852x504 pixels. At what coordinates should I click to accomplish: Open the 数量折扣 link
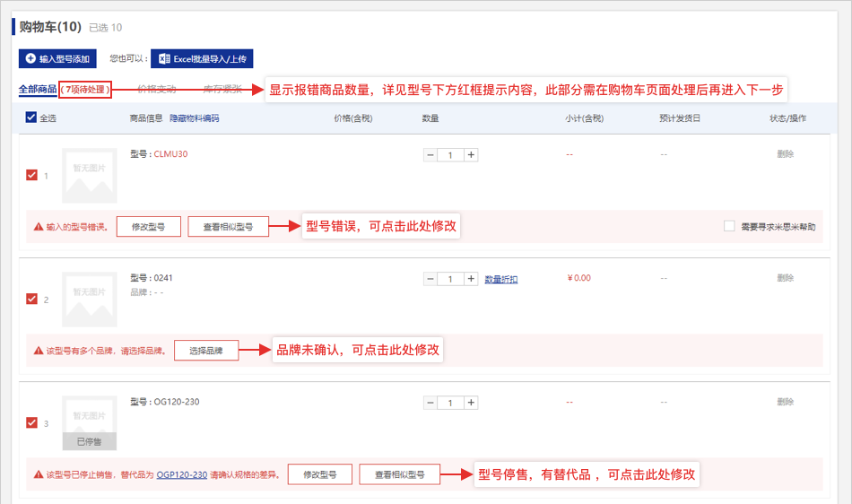pos(501,279)
